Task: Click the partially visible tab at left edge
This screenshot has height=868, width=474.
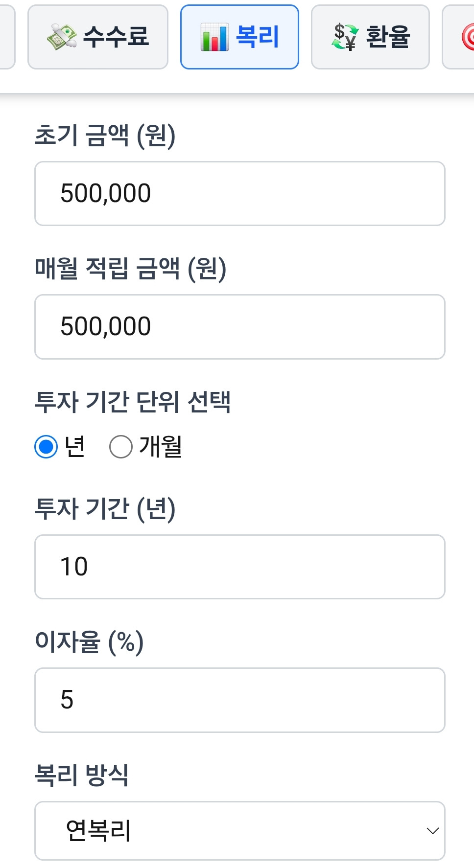Action: click(6, 37)
